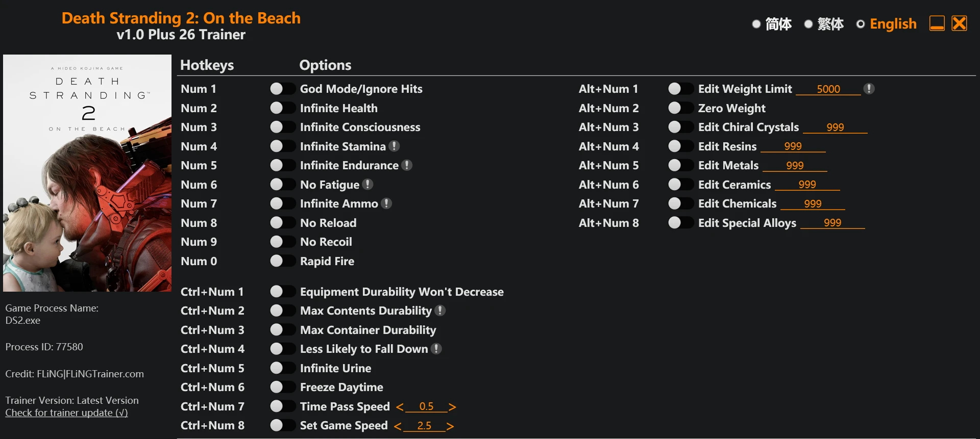Enable God Mode/Ignore Hits toggle
The width and height of the screenshot is (980, 439).
tap(282, 89)
